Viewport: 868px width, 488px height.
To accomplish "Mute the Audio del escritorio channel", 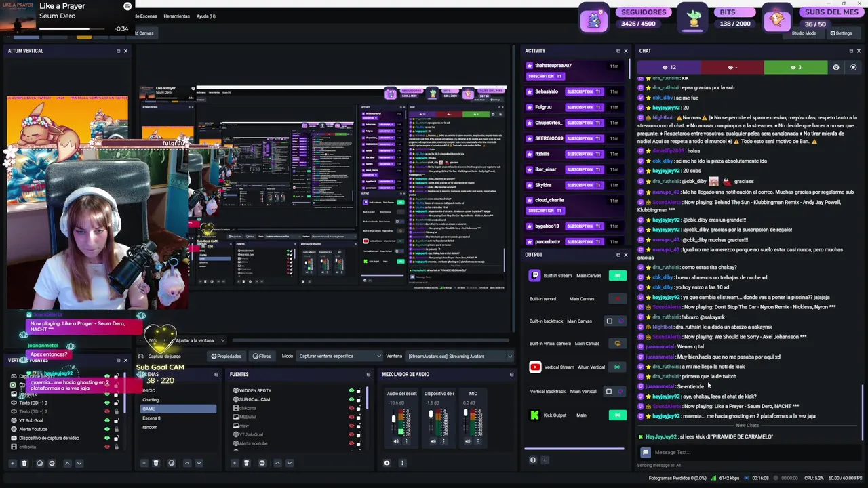I will coord(396,441).
